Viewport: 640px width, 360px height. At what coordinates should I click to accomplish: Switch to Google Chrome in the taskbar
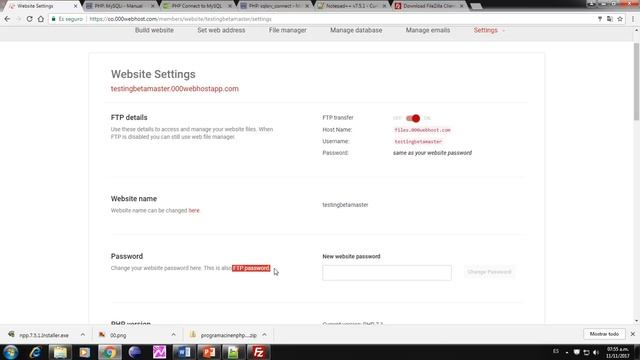coord(109,352)
